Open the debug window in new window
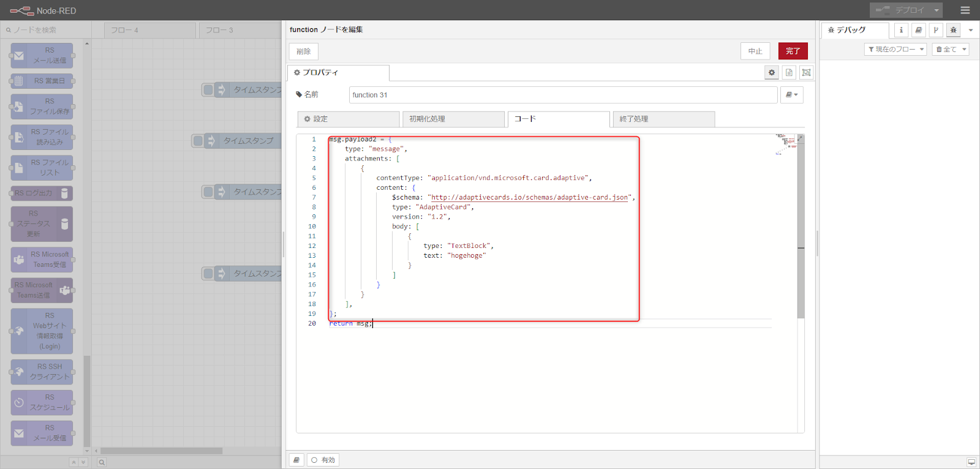The image size is (980, 469). [x=971, y=462]
